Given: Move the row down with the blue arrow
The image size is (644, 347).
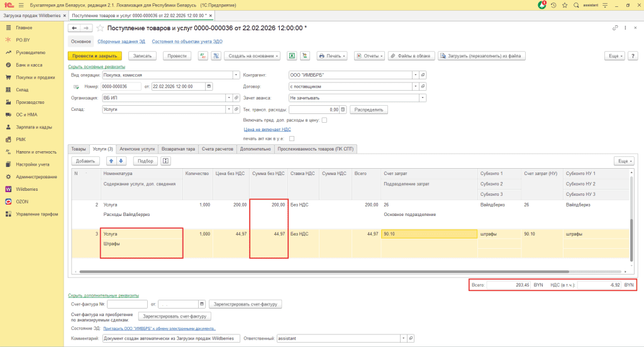Looking at the screenshot, I should (122, 161).
